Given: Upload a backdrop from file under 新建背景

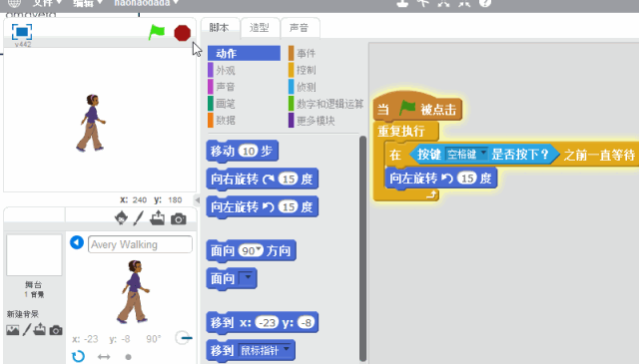Looking at the screenshot, I should point(40,329).
